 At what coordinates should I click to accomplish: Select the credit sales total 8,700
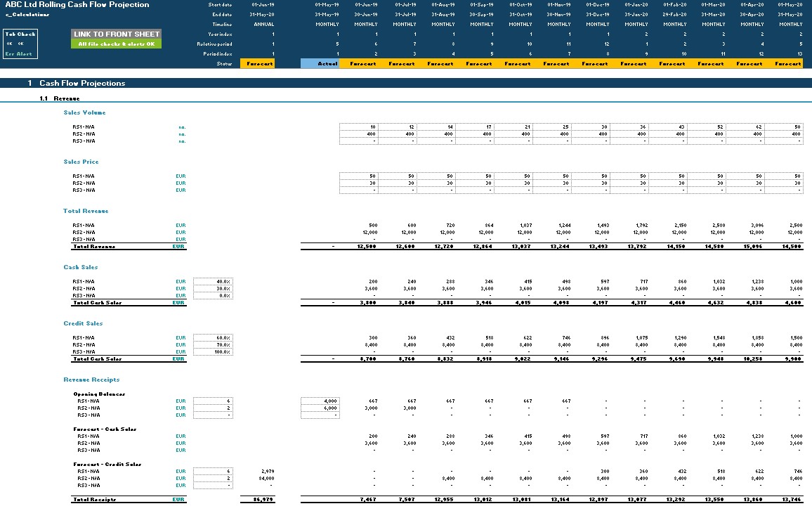[367, 359]
